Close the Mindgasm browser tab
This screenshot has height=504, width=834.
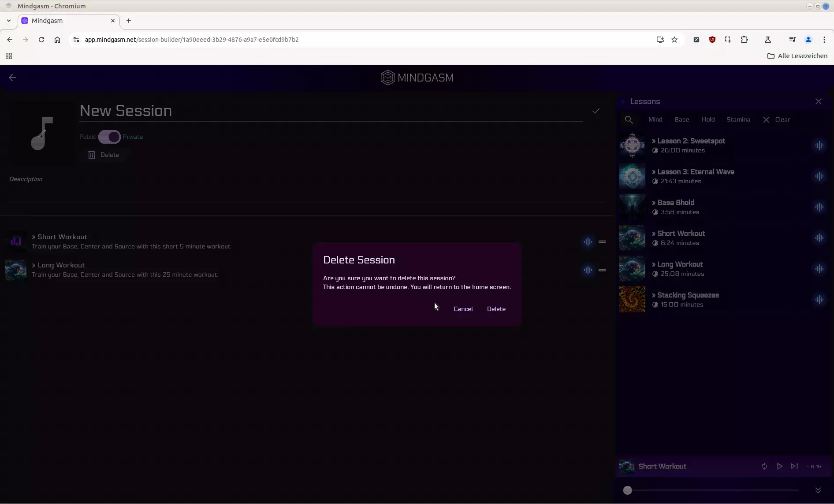click(113, 21)
